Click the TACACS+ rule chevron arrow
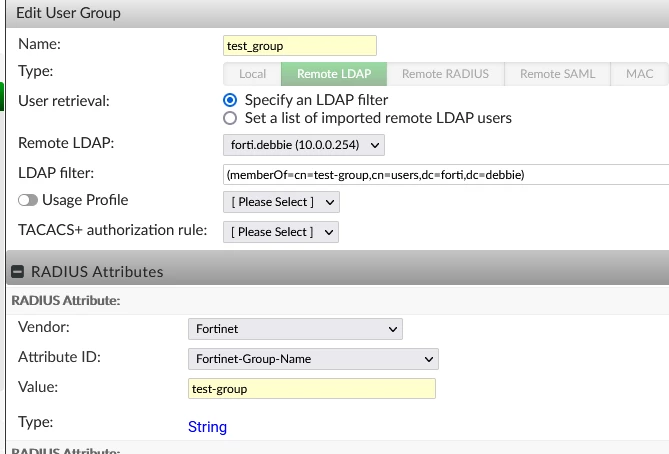This screenshot has height=454, width=669. tap(329, 232)
